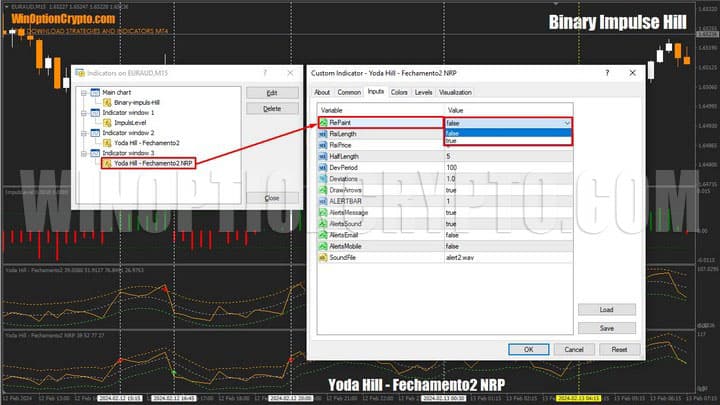
Task: Choose 'true' in the RePaint dropdown list
Action: click(508, 141)
